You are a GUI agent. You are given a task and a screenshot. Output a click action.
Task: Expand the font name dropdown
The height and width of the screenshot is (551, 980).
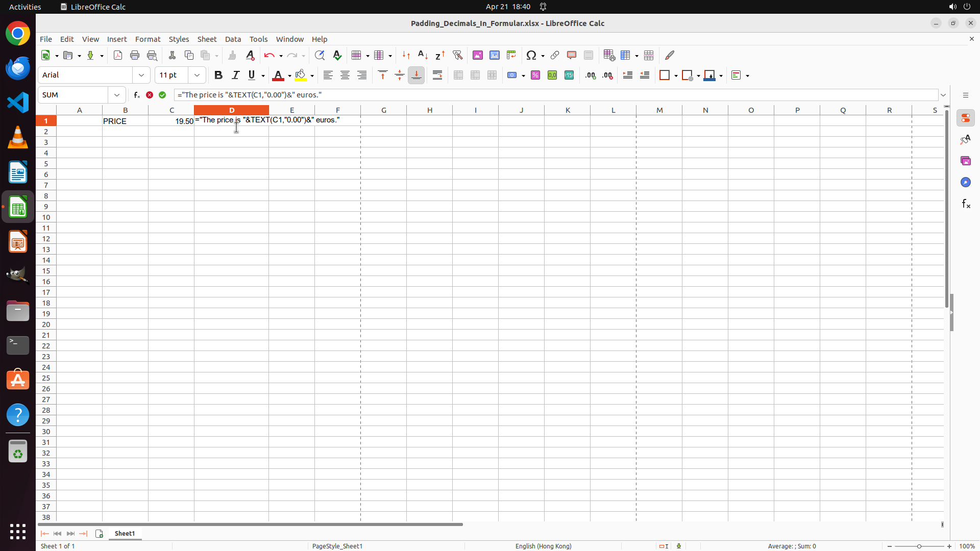141,75
